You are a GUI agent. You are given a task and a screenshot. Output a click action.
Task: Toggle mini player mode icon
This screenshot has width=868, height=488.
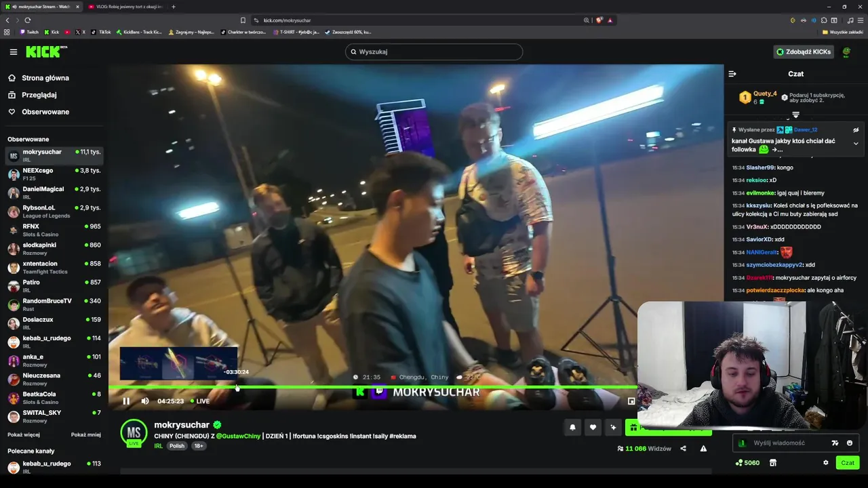pos(631,401)
